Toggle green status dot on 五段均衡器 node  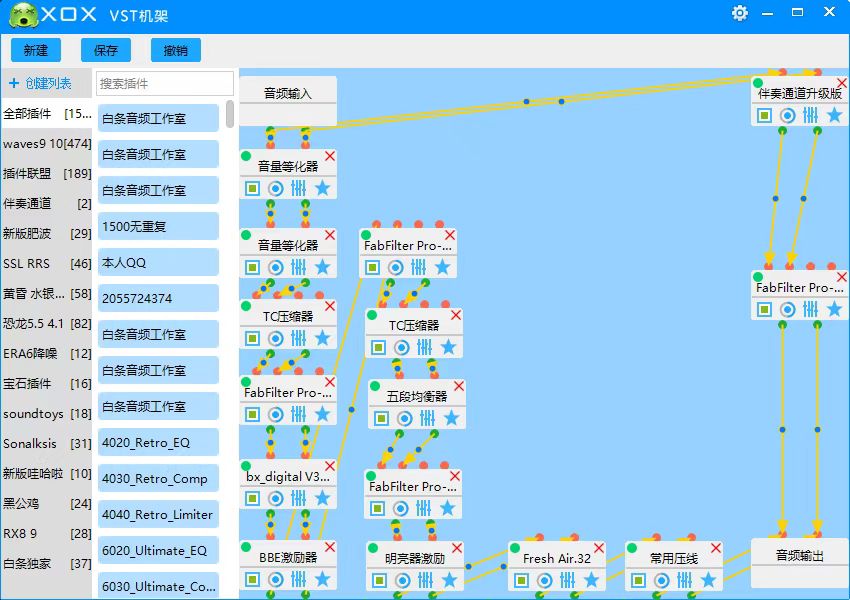pyautogui.click(x=375, y=386)
